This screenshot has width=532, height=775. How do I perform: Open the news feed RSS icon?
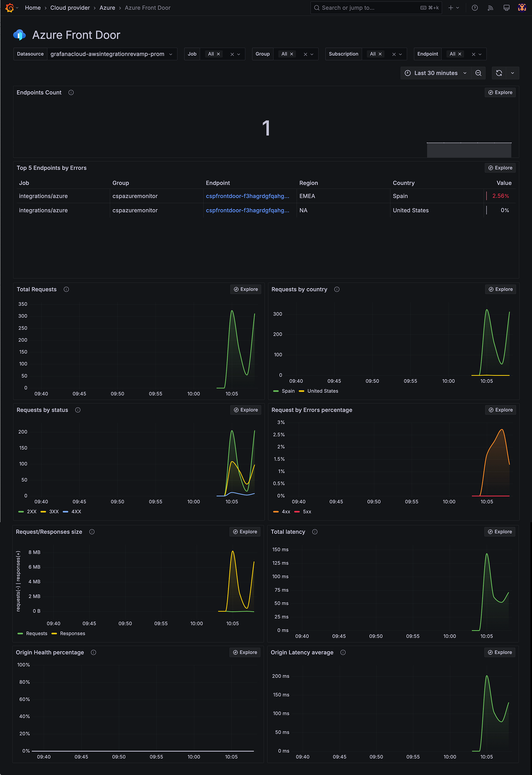tap(490, 7)
